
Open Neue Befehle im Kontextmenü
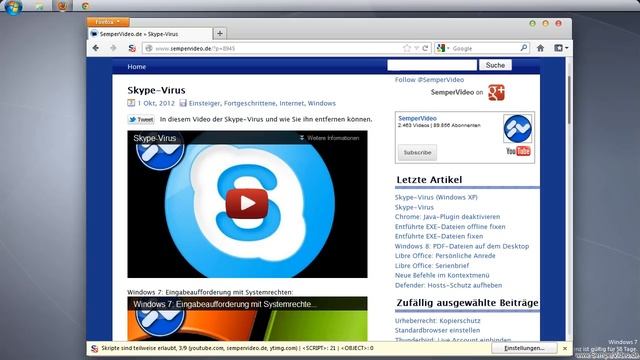click(x=442, y=276)
